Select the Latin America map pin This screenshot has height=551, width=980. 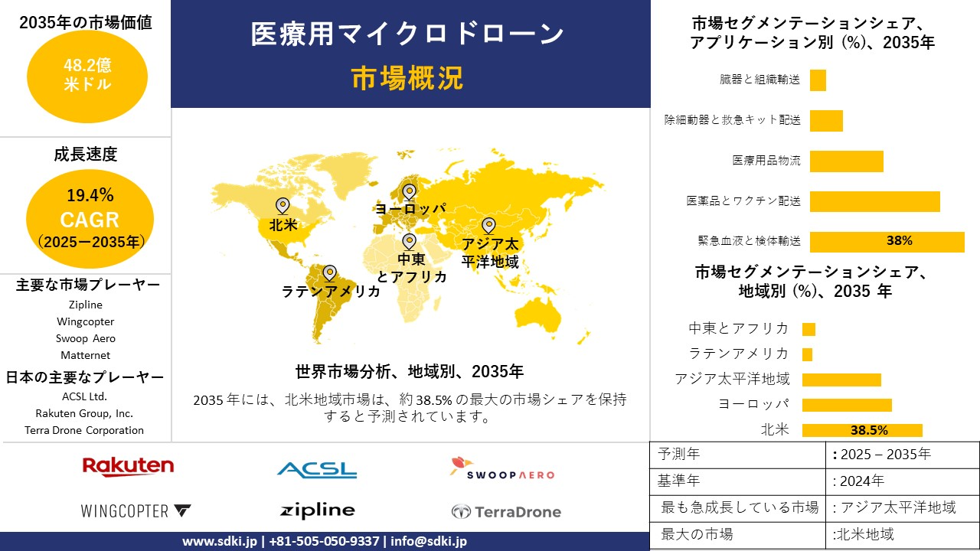coord(330,273)
